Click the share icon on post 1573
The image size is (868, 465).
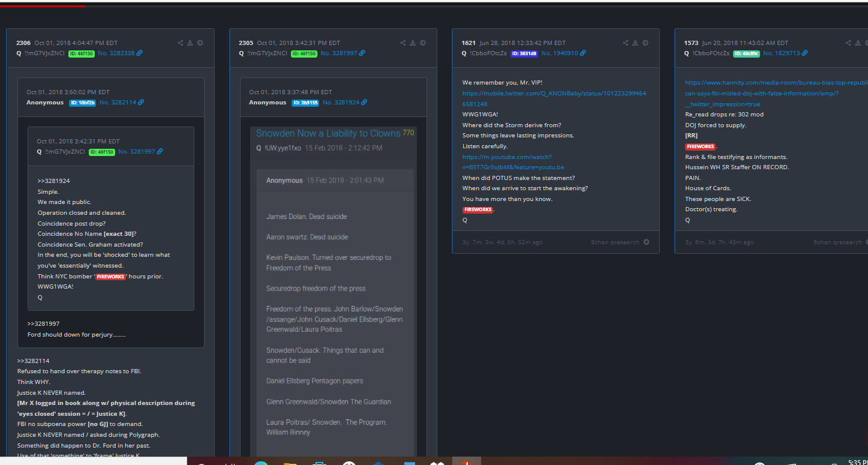848,43
